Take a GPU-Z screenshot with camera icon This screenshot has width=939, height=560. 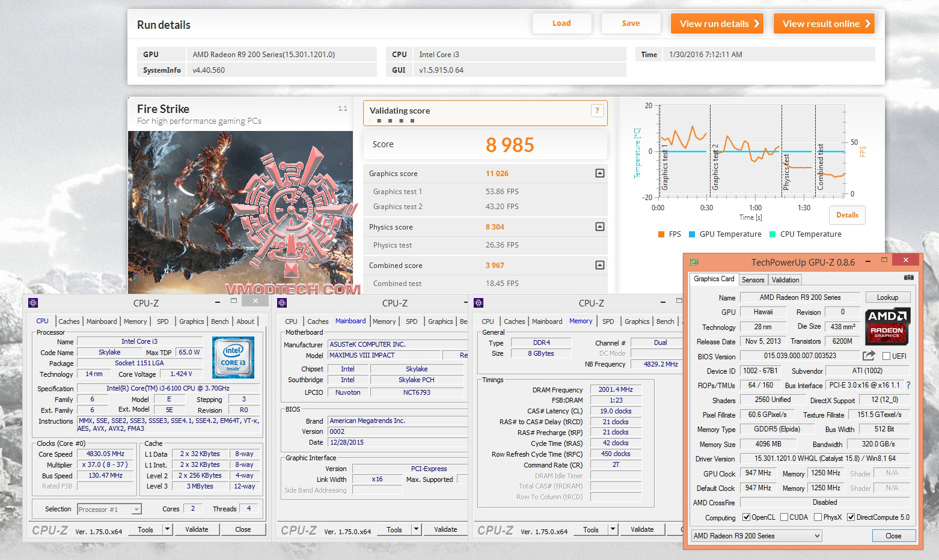pos(908,278)
